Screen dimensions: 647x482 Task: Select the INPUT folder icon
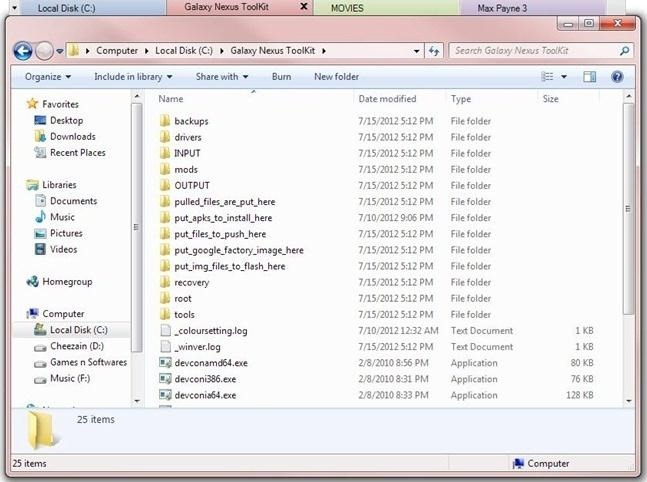[165, 153]
